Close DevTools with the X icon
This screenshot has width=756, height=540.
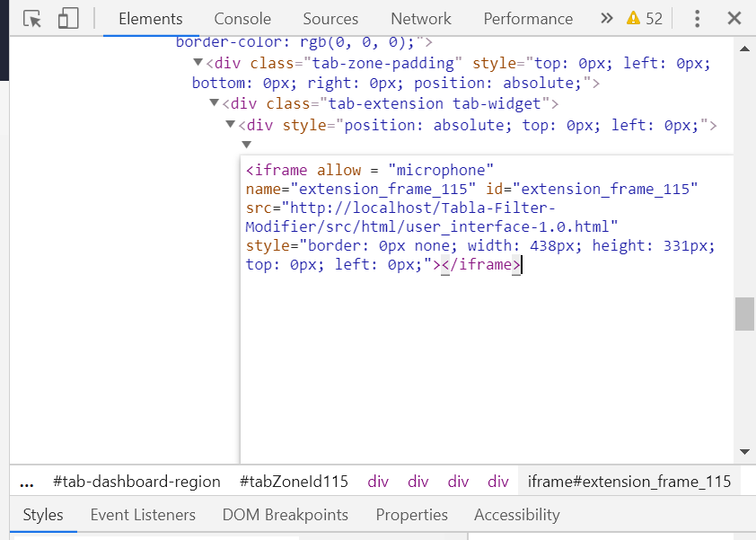[x=734, y=18]
